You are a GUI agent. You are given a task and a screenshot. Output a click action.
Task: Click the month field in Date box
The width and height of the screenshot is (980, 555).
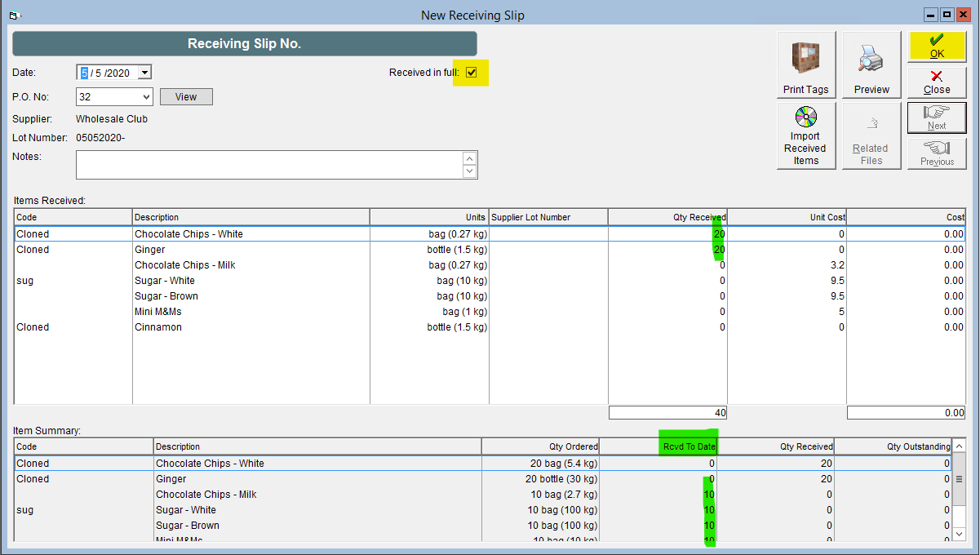84,73
